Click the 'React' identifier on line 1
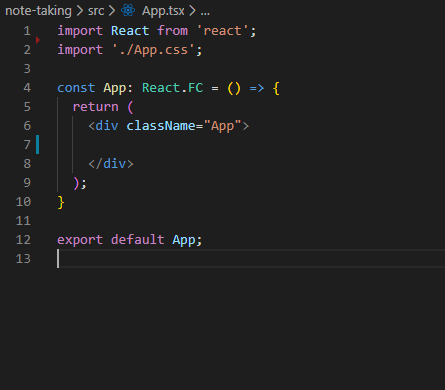The image size is (445, 390). pyautogui.click(x=130, y=31)
